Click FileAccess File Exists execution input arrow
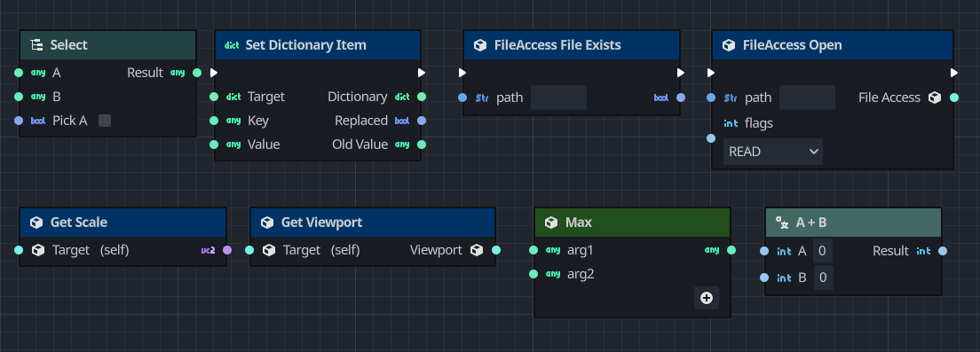Viewport: 980px width, 352px height. (462, 73)
